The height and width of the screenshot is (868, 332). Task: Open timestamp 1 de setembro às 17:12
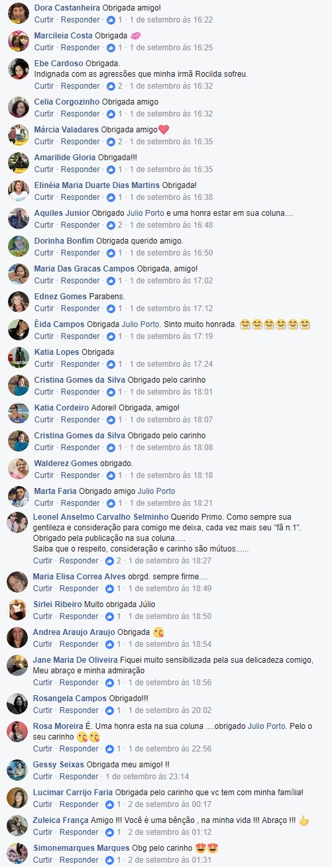pos(171,309)
